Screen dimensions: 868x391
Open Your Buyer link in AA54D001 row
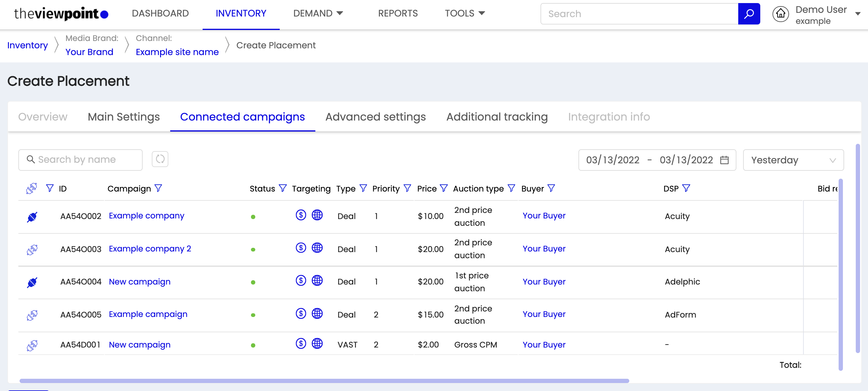pyautogui.click(x=544, y=344)
